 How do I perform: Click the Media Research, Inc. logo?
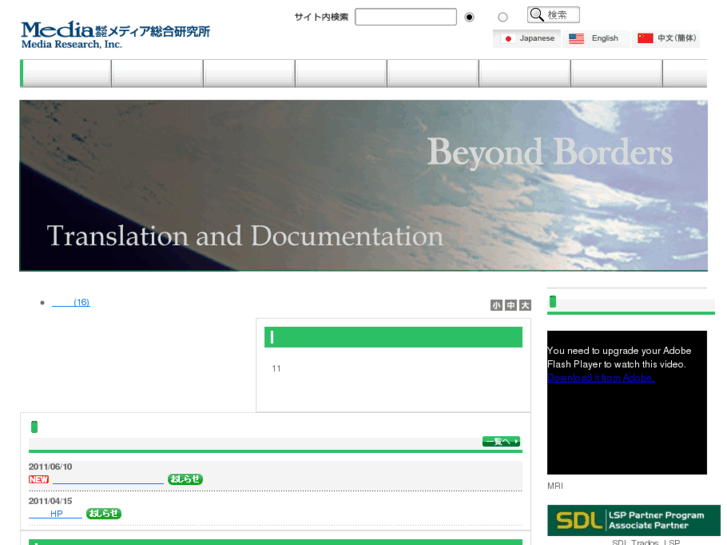pos(115,35)
